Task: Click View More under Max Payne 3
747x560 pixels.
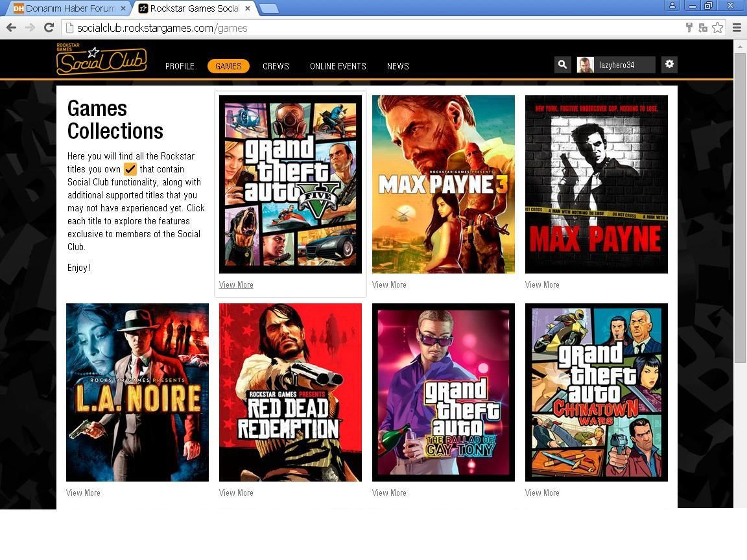Action: pos(389,285)
